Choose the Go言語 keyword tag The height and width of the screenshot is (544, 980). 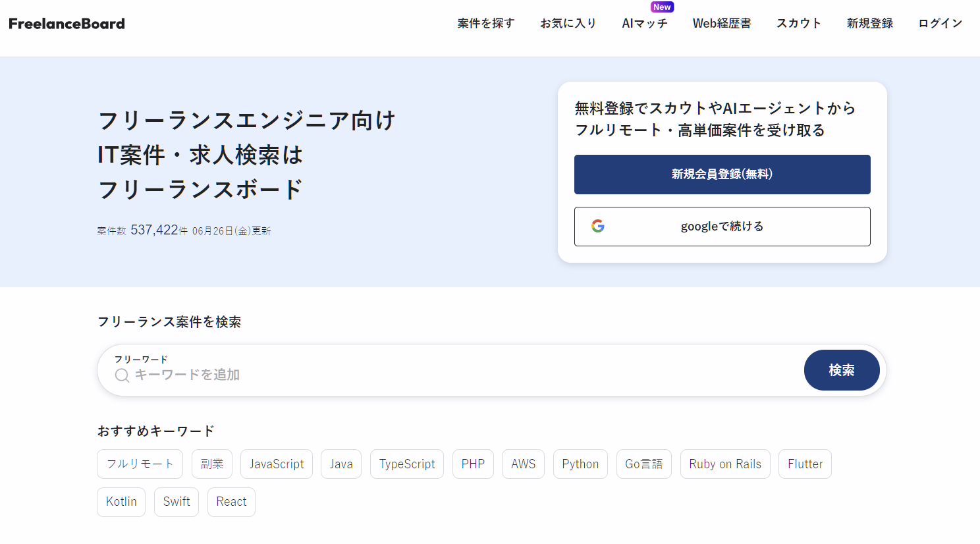click(x=644, y=464)
